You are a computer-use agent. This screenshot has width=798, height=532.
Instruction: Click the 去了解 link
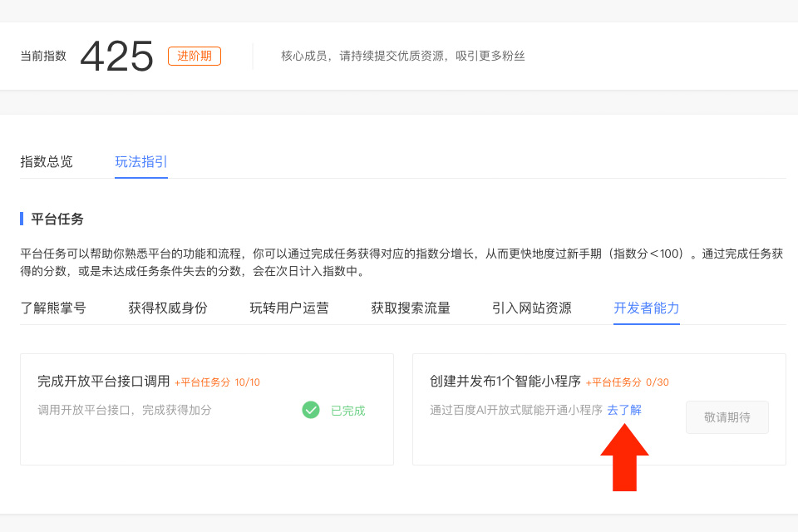(x=626, y=410)
